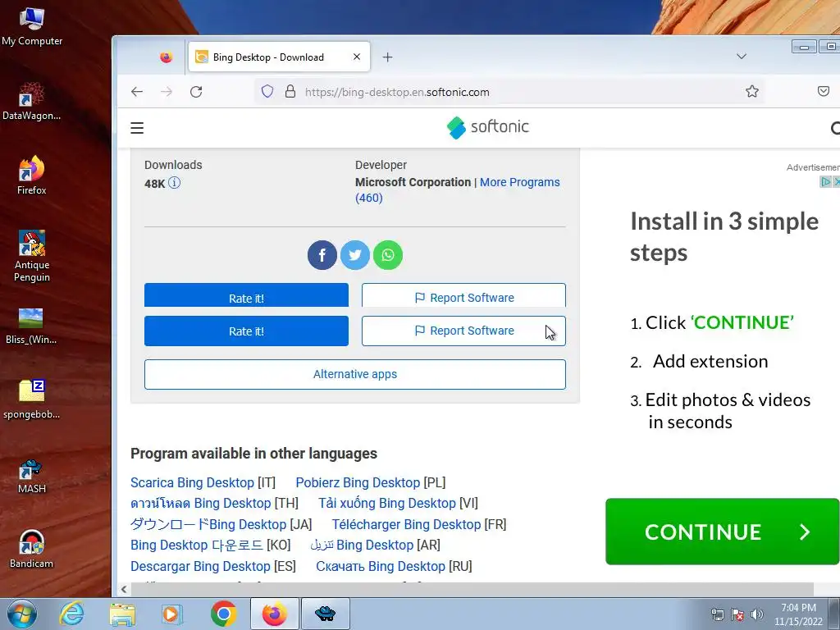View site security lock information
The image size is (840, 630).
pyautogui.click(x=290, y=92)
